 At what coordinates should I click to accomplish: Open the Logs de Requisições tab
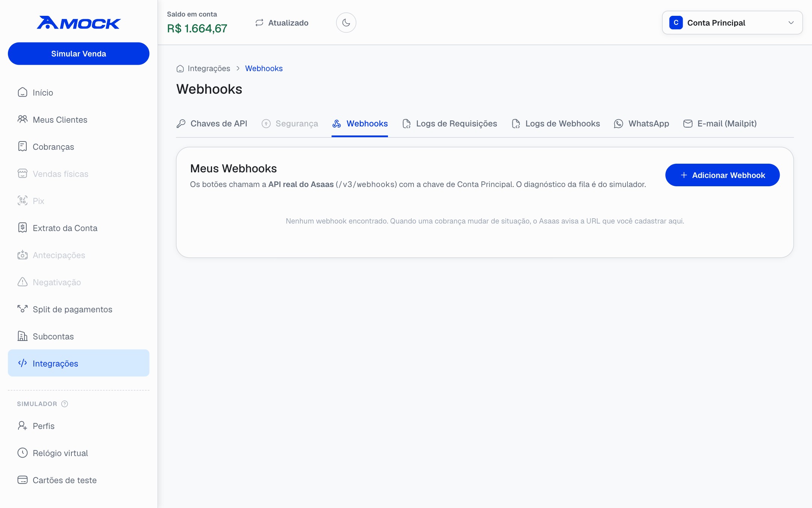pos(450,123)
